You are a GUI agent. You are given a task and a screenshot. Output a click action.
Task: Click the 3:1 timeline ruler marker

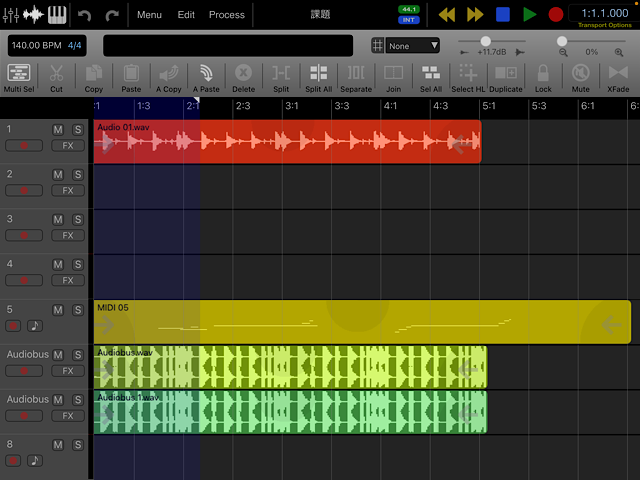(292, 106)
